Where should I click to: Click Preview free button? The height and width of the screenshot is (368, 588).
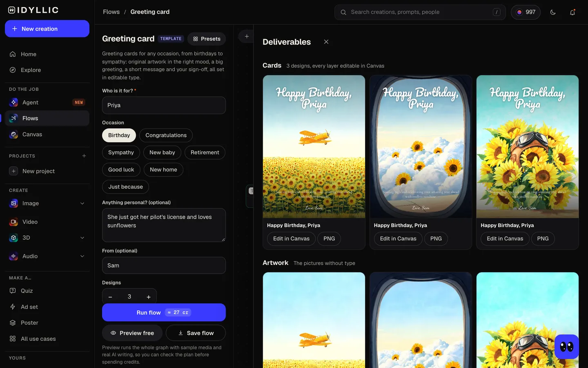tap(132, 333)
